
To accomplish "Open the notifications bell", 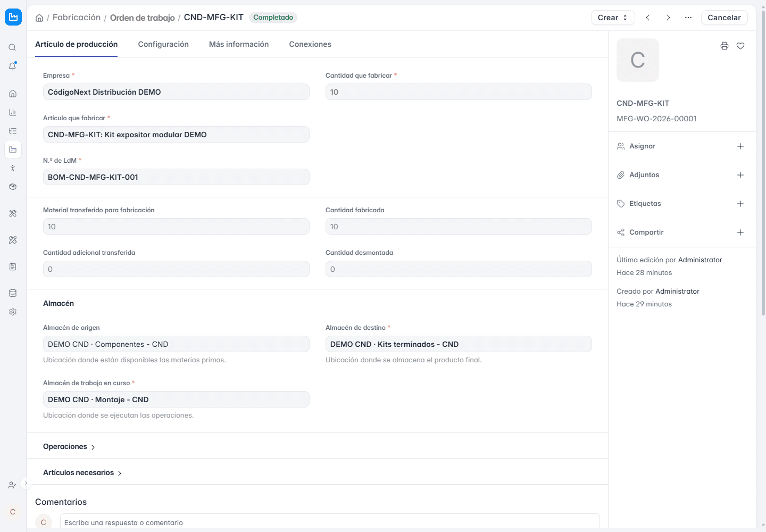I will [13, 66].
